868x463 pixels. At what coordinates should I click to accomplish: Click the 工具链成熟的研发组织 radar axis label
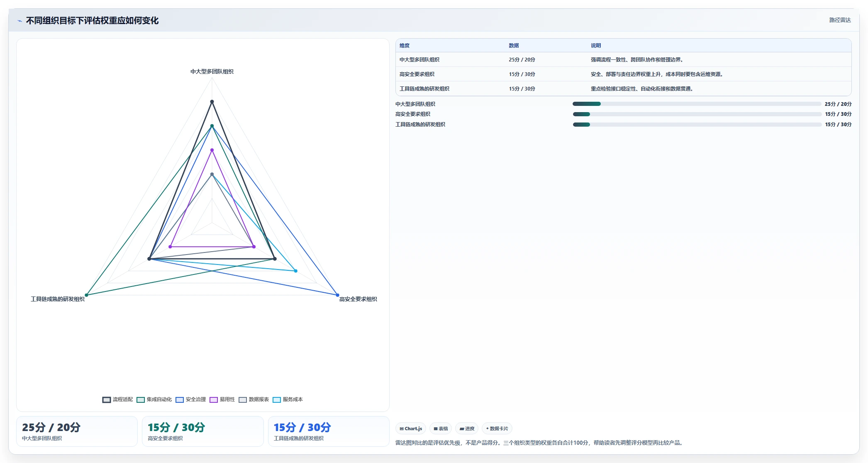pyautogui.click(x=58, y=299)
